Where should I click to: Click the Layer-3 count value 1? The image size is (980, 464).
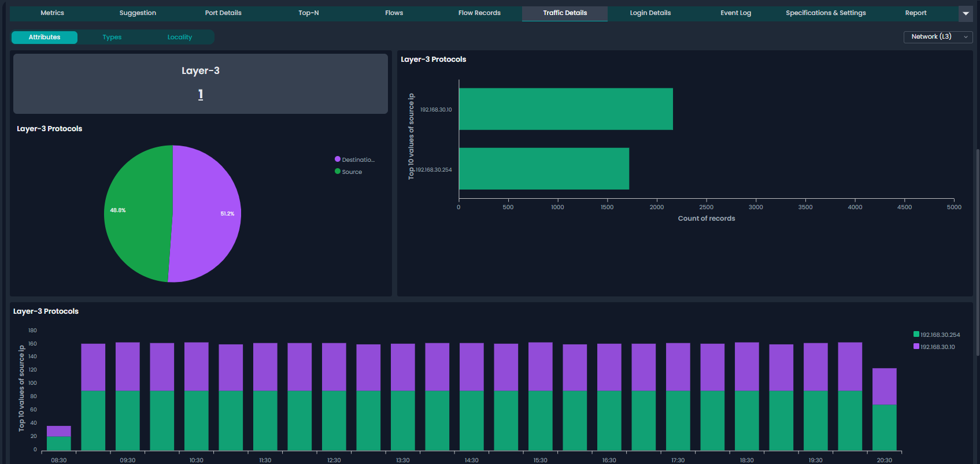(x=201, y=94)
